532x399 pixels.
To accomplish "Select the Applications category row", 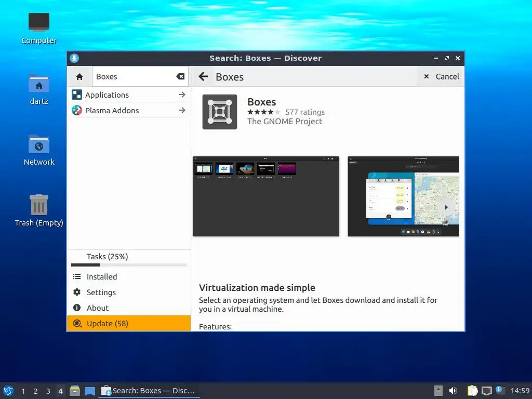I will [x=129, y=95].
